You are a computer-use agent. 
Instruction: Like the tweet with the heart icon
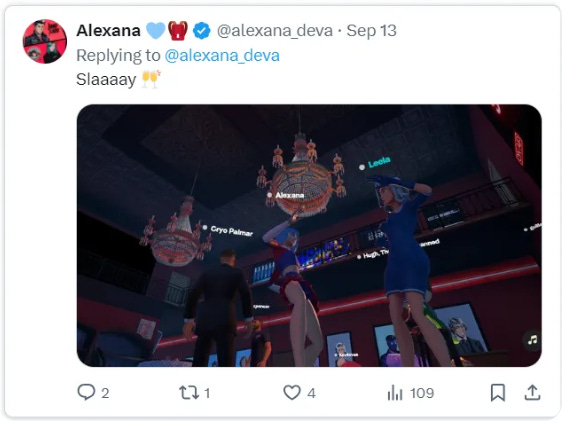coord(292,392)
